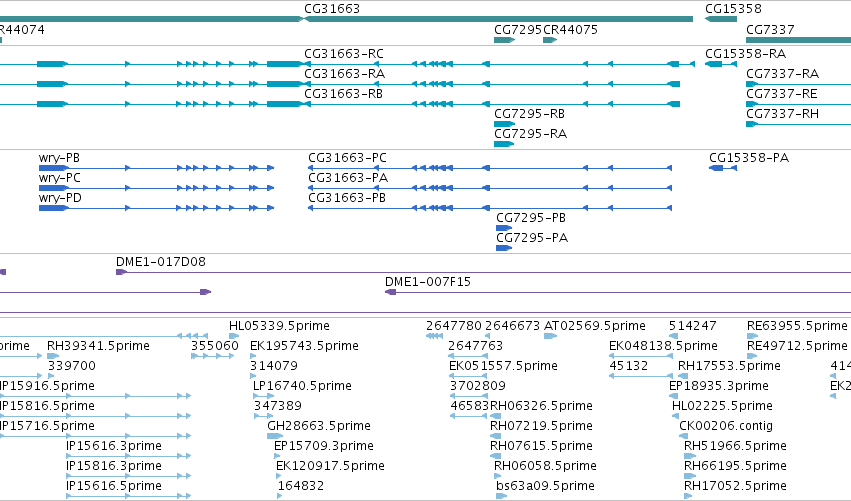Screen dimensions: 851x501
Task: Select EST LP16740.5prime label
Action: tap(302, 386)
